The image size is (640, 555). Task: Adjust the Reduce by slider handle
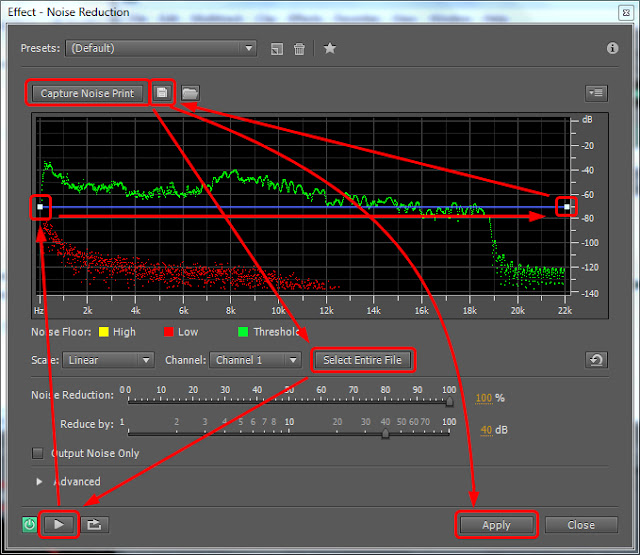(385, 434)
